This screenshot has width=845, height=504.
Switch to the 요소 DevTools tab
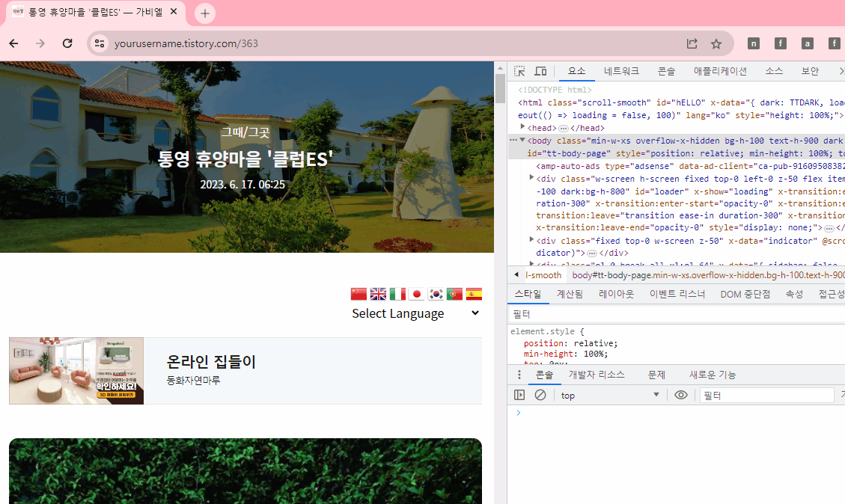pos(576,71)
